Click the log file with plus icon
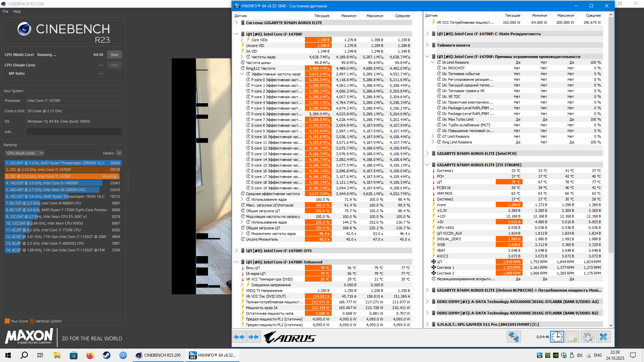The width and height of the screenshot is (644, 362). [572, 337]
